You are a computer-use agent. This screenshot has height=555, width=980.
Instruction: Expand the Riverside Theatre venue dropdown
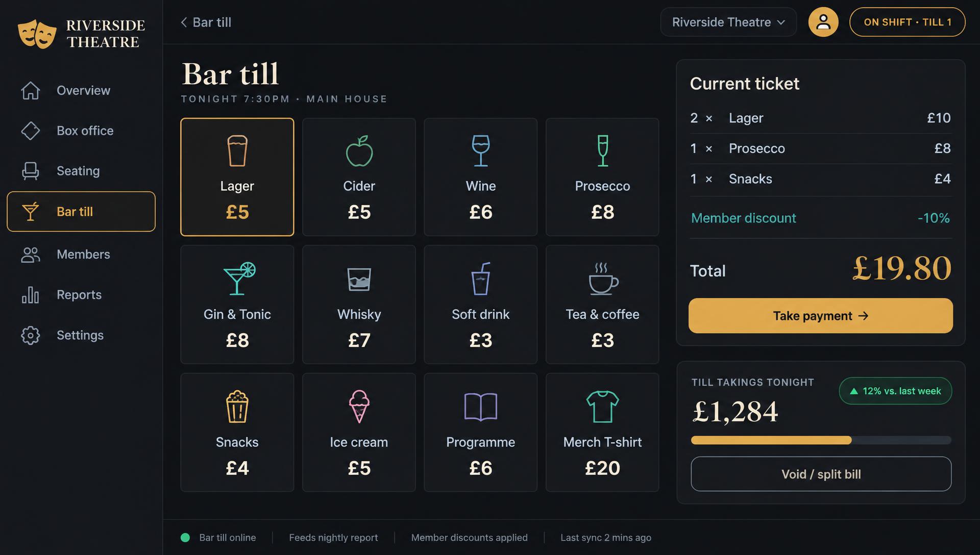(728, 22)
